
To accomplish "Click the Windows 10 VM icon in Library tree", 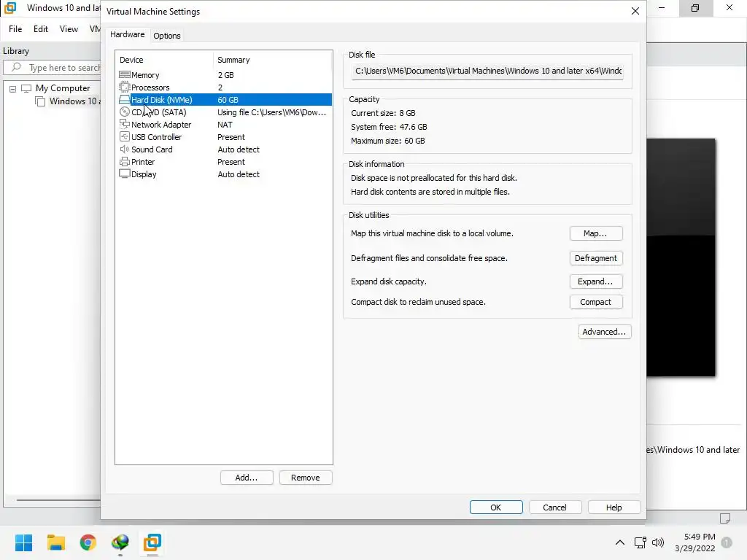I will pyautogui.click(x=41, y=101).
